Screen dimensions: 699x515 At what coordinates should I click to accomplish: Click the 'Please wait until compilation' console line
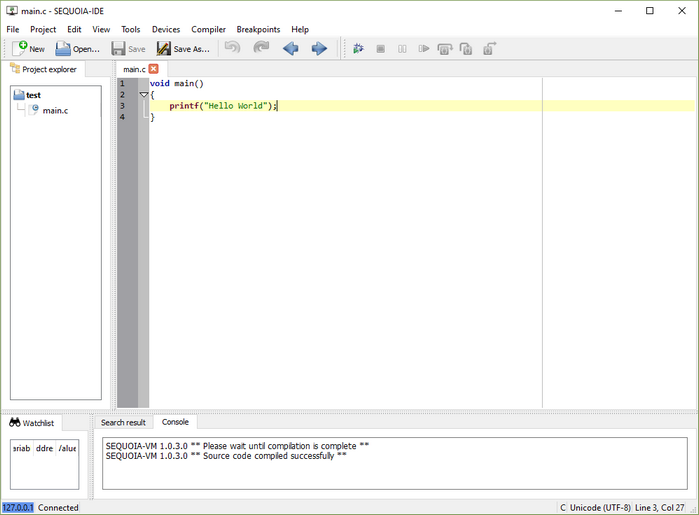pos(237,446)
